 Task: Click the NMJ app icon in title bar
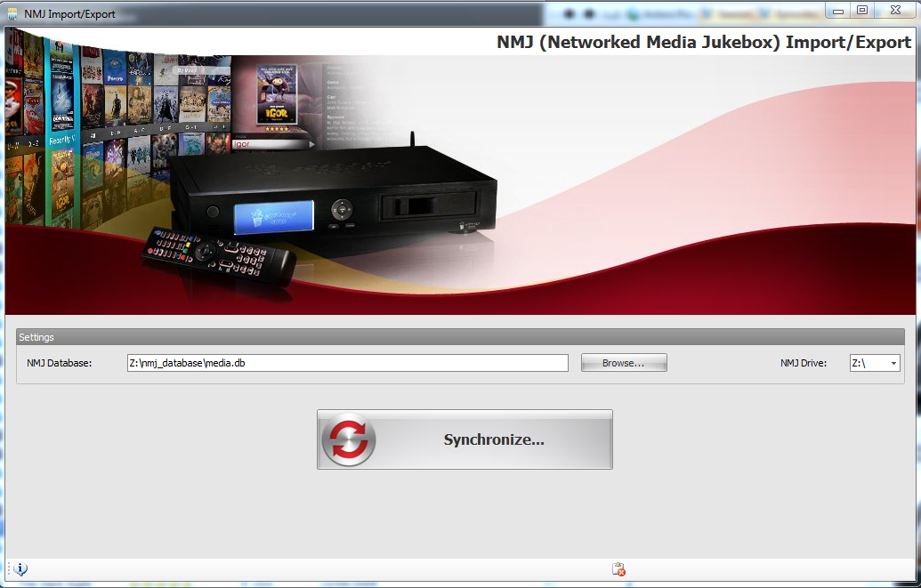12,13
